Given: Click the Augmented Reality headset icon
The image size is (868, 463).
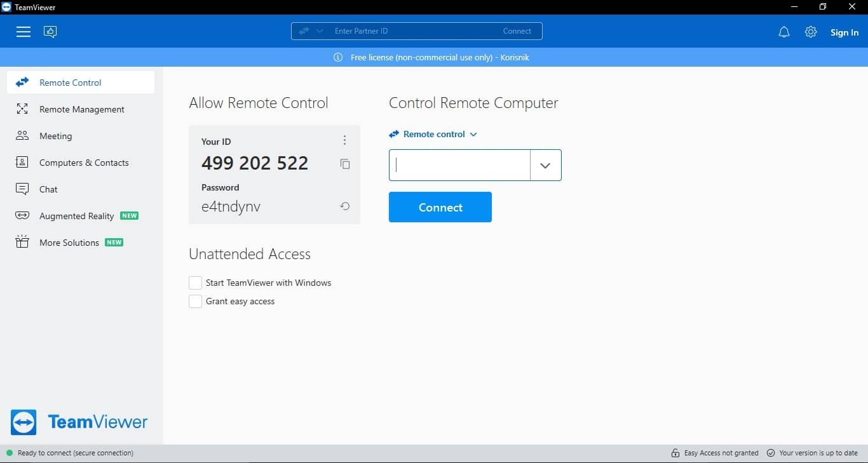Looking at the screenshot, I should tap(22, 215).
